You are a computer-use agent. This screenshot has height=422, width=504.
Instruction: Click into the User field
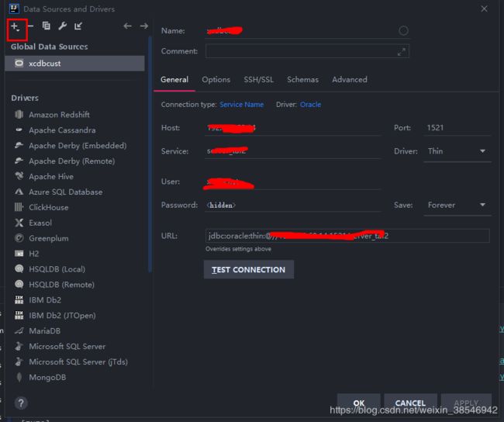(292, 182)
